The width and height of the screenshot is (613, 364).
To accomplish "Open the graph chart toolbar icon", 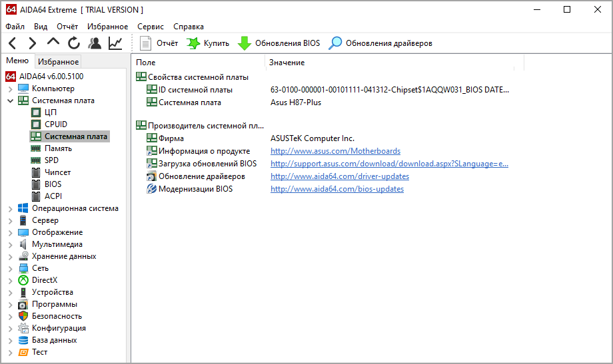I will (x=115, y=43).
